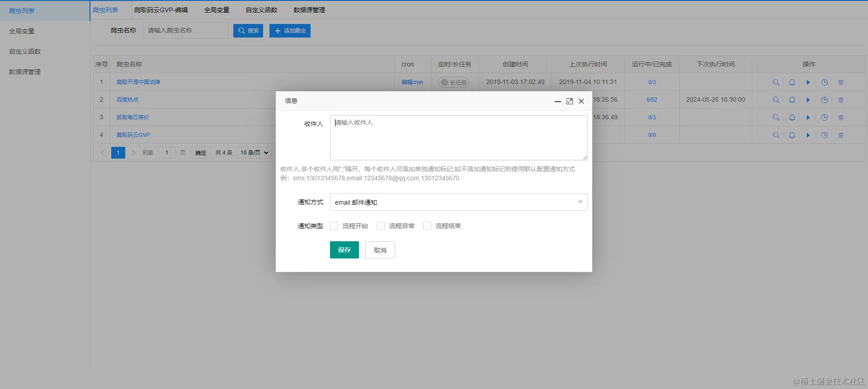Maximize the 信息 dialog
868x389 pixels.
pos(570,101)
